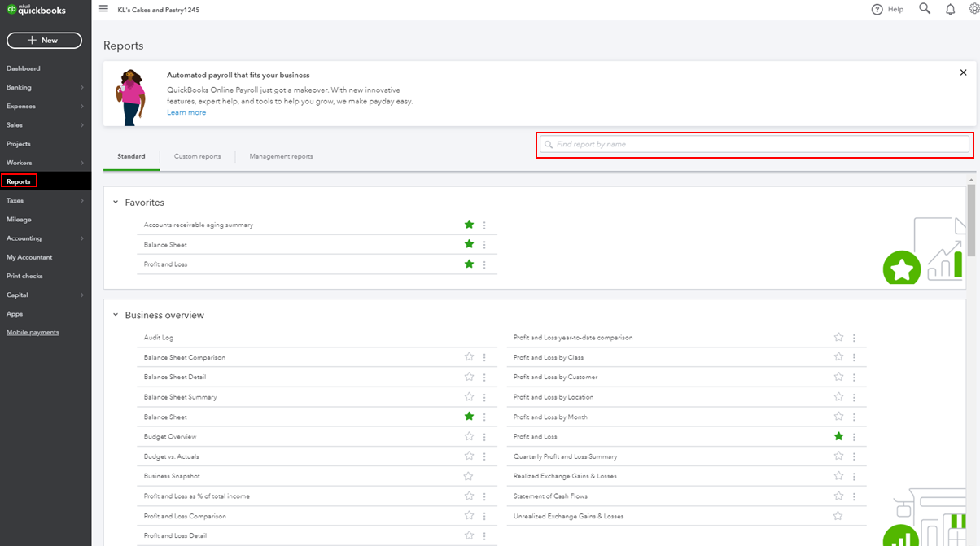
Task: Open the top bar search magnifier
Action: coord(925,9)
